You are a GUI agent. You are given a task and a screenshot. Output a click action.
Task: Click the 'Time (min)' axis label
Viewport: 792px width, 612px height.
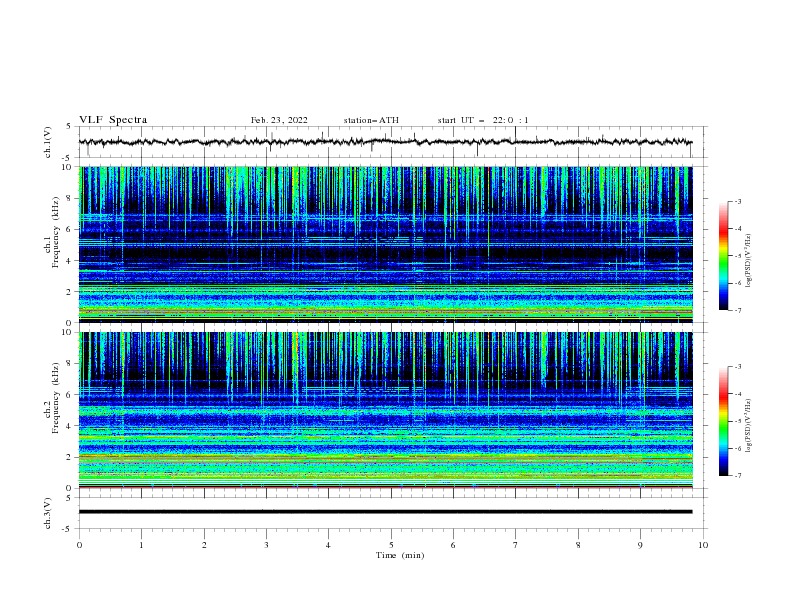pyautogui.click(x=400, y=555)
